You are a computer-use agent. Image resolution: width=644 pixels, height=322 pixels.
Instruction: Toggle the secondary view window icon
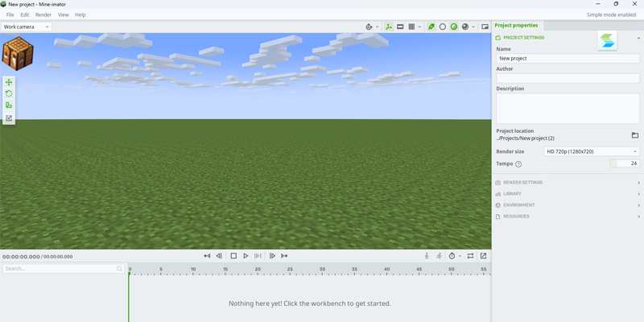[x=485, y=27]
